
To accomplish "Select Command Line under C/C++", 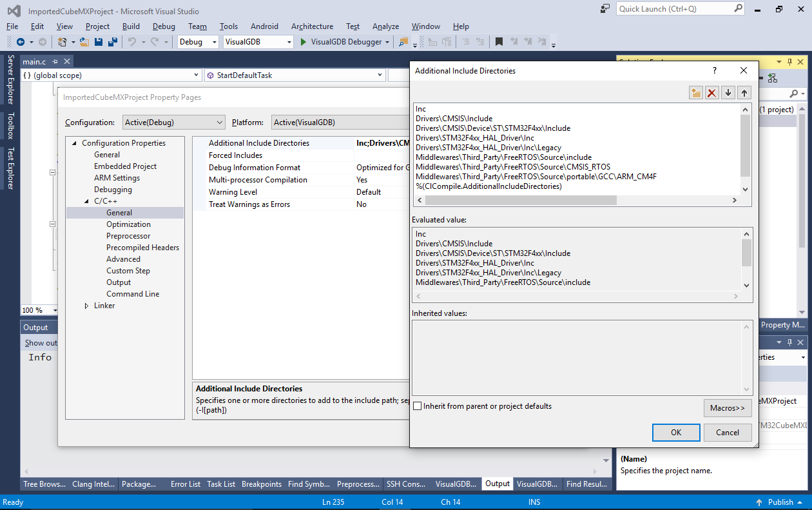I will coord(133,294).
